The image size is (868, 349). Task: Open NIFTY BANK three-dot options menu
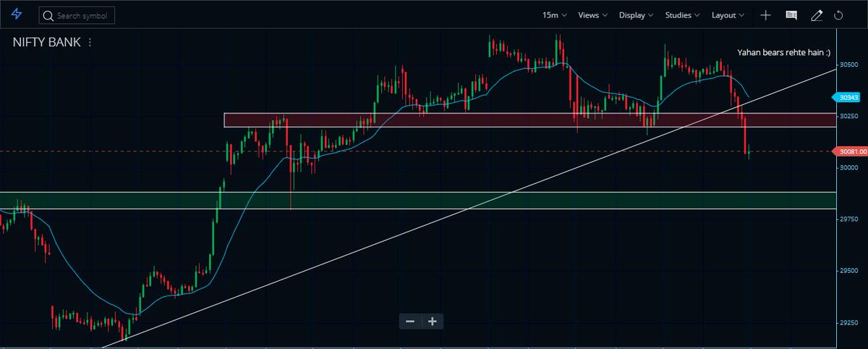pyautogui.click(x=90, y=43)
